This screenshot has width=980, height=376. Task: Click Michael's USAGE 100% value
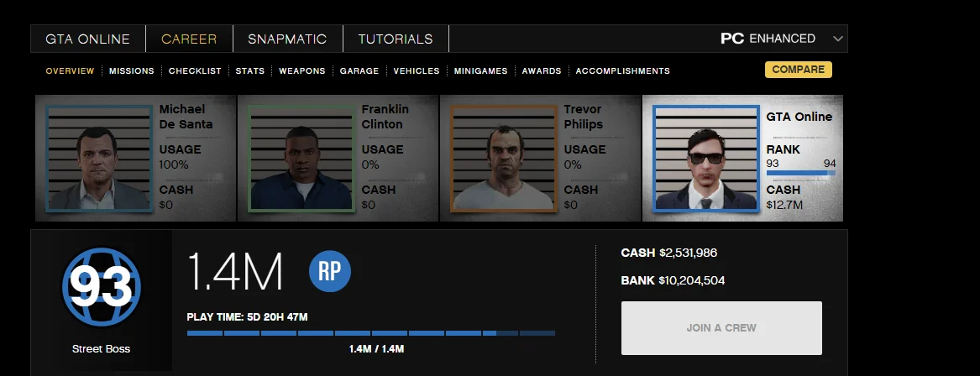(x=174, y=164)
